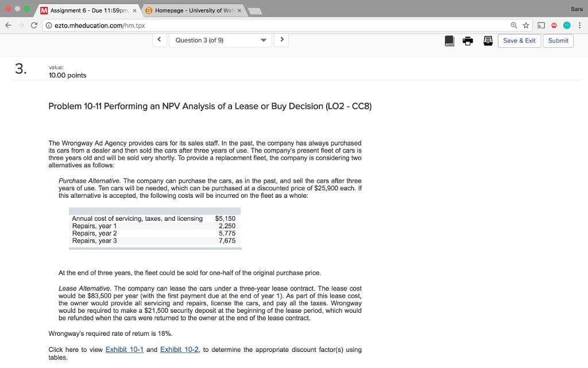The height and width of the screenshot is (368, 588).
Task: Click the 2,250 table value
Action: [x=227, y=226]
